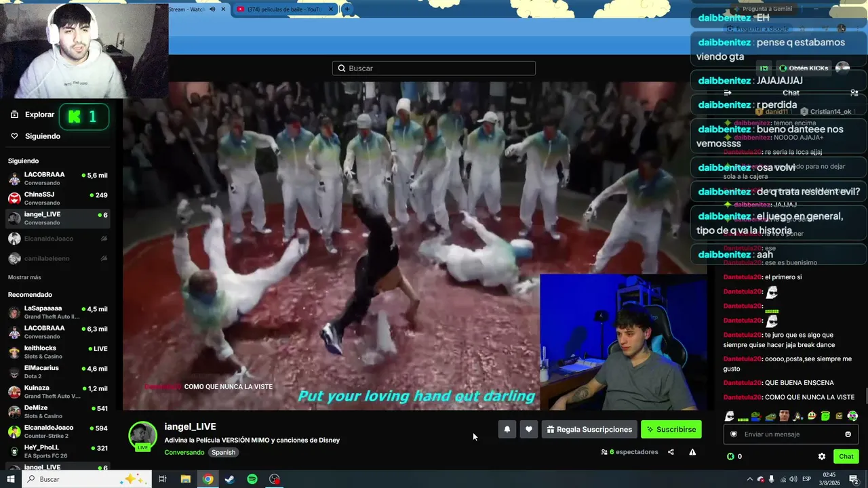Open Kuinaza recommended channel
Screen dimensions: 868x488
pyautogui.click(x=58, y=392)
